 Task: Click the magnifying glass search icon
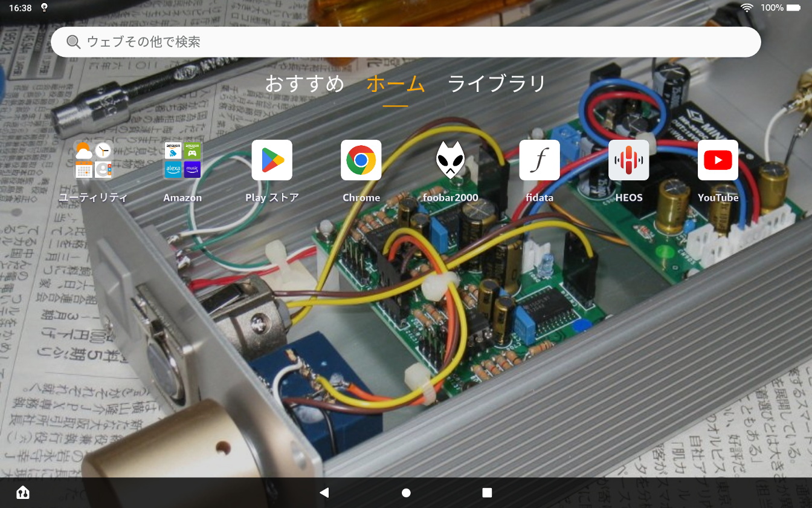[73, 42]
